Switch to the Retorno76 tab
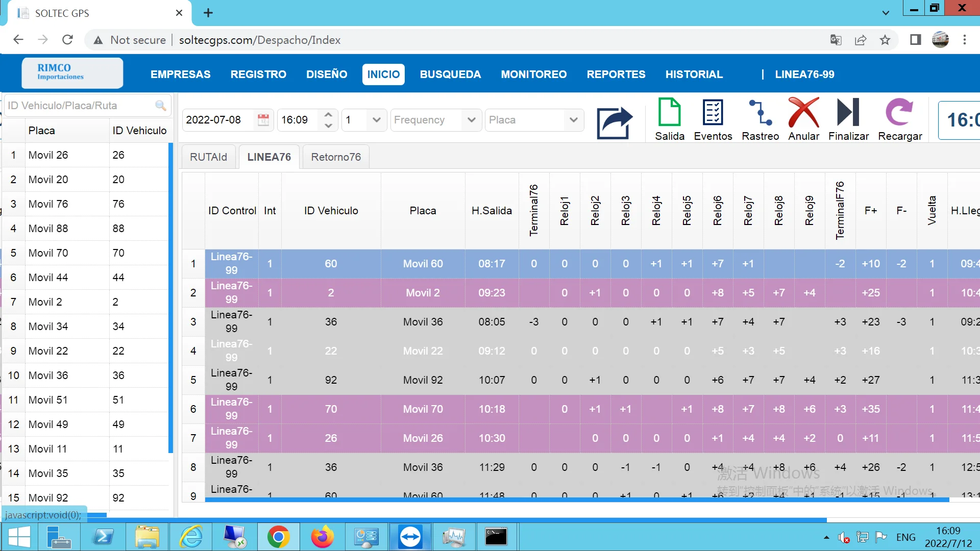This screenshot has width=980, height=551. click(x=336, y=157)
